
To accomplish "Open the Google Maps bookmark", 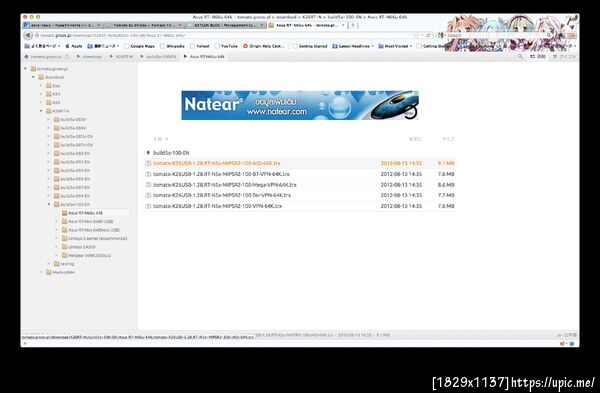I will pos(140,46).
